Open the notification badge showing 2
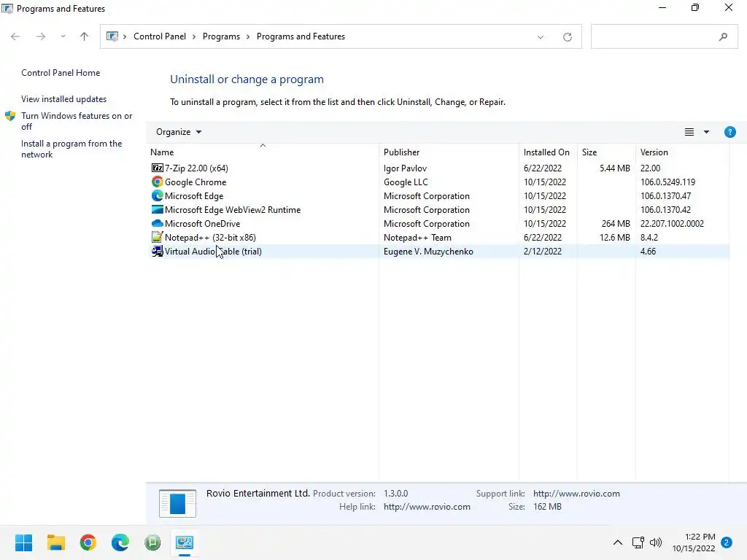This screenshot has width=747, height=560. (727, 542)
